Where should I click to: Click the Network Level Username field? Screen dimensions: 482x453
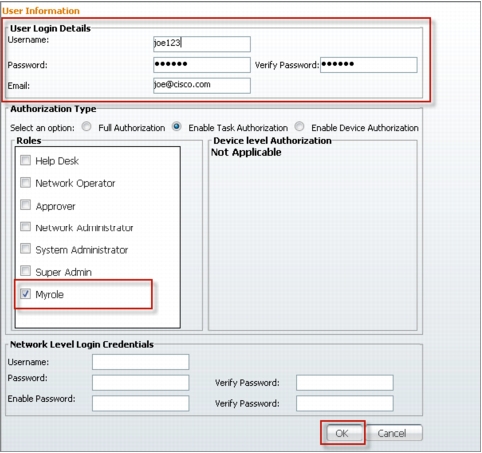click(x=141, y=362)
